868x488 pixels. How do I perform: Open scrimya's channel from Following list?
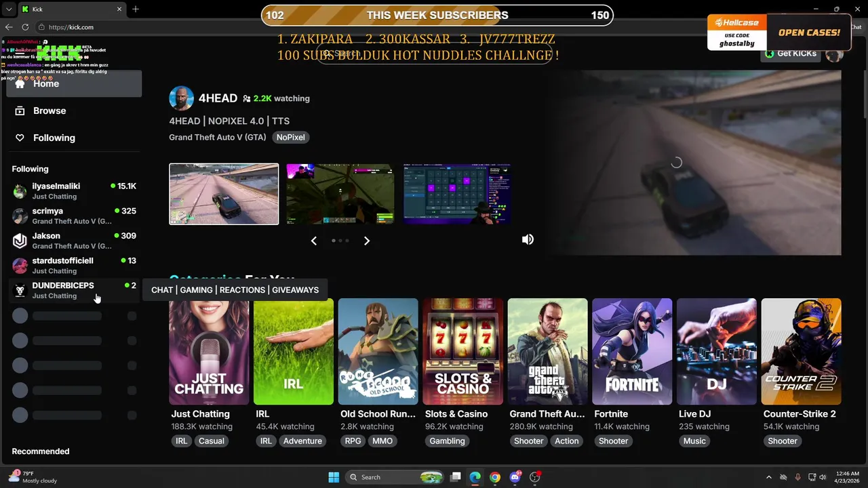(x=74, y=216)
